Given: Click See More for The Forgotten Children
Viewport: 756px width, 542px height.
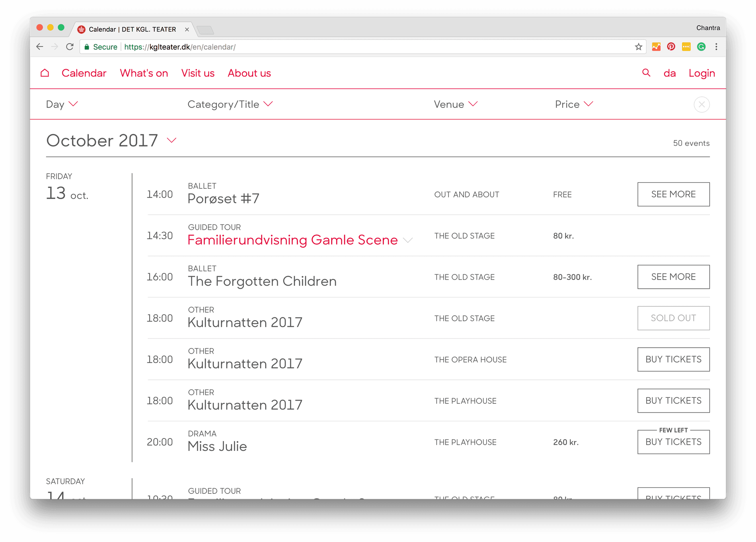Looking at the screenshot, I should pyautogui.click(x=673, y=277).
